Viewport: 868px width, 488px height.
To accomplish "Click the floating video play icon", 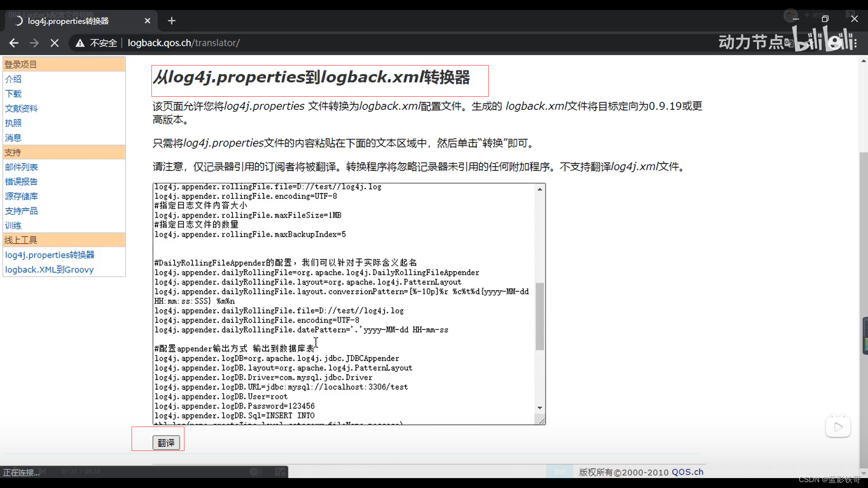I will [838, 427].
